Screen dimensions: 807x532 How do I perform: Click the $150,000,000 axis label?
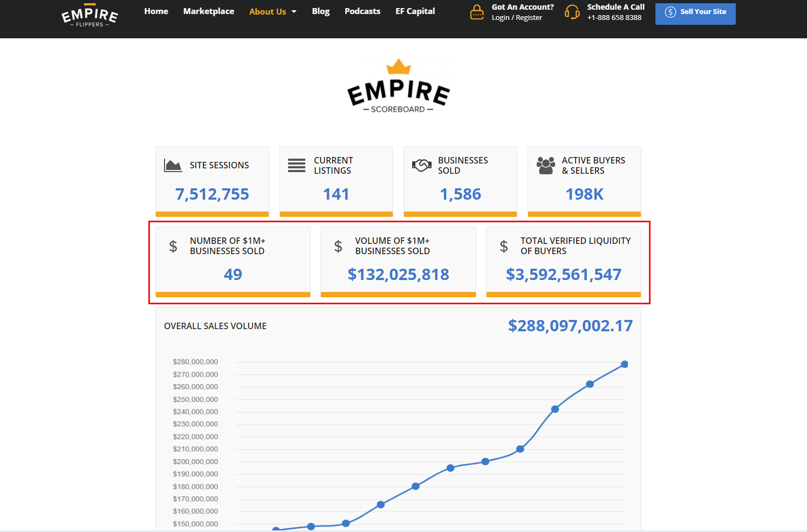point(195,524)
